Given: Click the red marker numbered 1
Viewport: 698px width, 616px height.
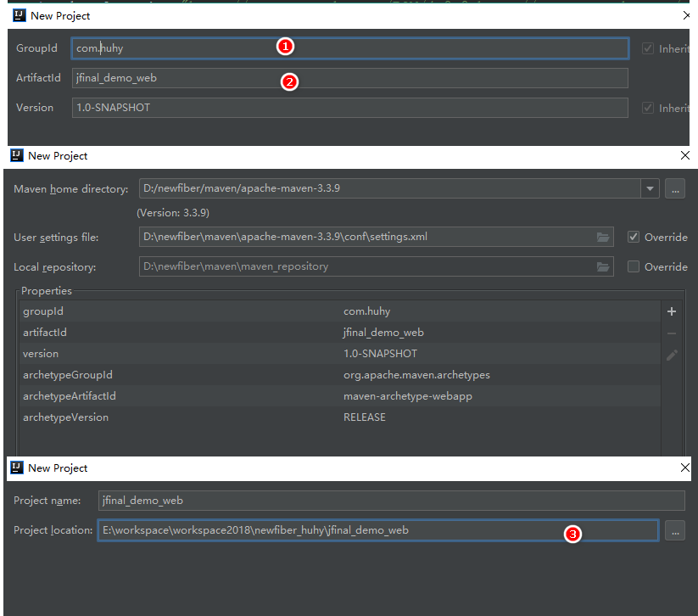Looking at the screenshot, I should tap(286, 48).
